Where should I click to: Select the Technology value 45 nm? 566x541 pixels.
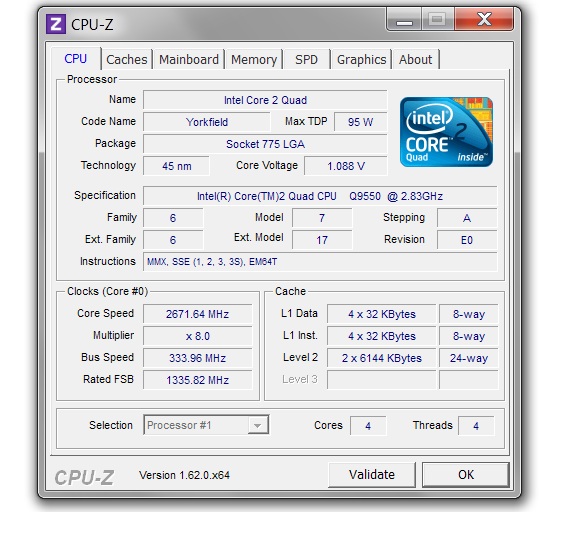click(177, 166)
